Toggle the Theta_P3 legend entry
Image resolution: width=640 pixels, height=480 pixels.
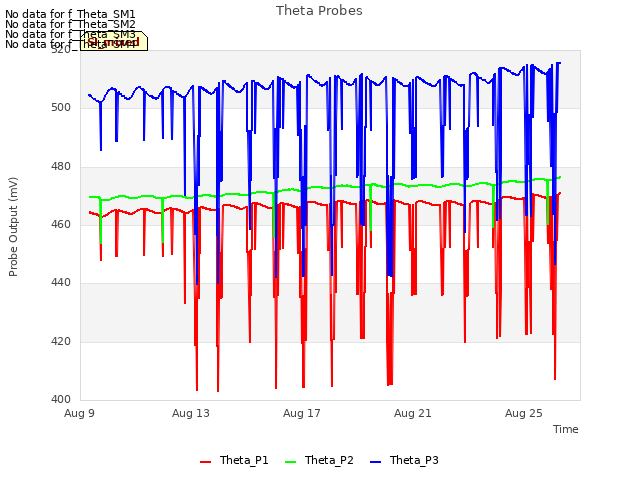tap(404, 460)
